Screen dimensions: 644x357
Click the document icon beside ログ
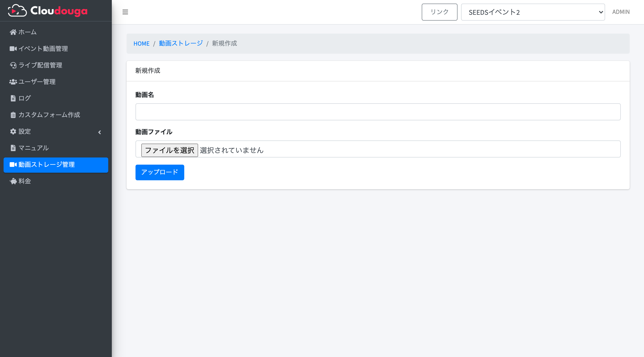(x=13, y=98)
